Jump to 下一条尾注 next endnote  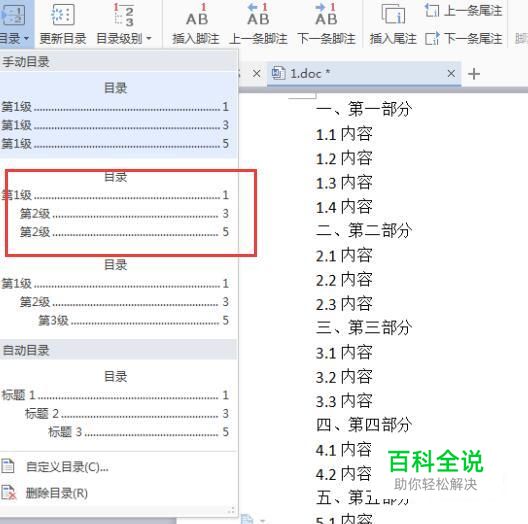click(463, 39)
